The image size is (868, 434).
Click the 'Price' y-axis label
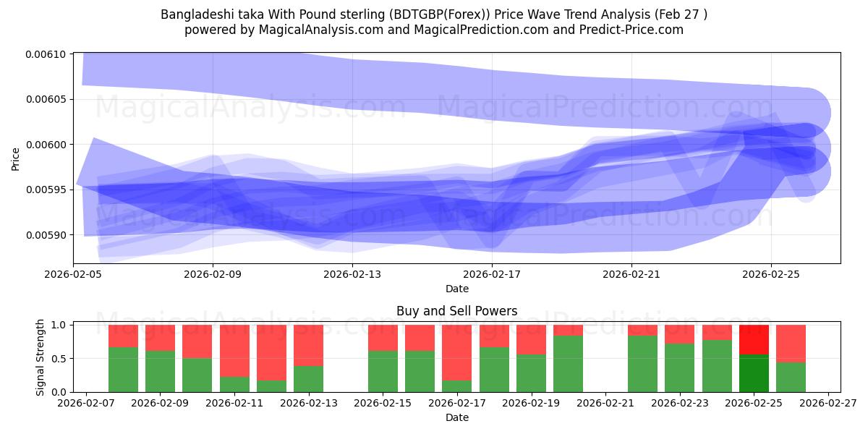(x=16, y=158)
